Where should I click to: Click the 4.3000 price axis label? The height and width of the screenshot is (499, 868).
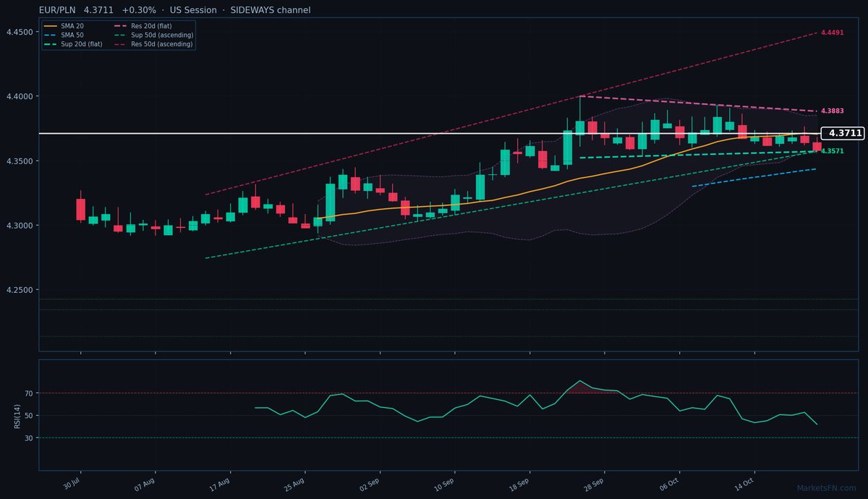pyautogui.click(x=19, y=226)
